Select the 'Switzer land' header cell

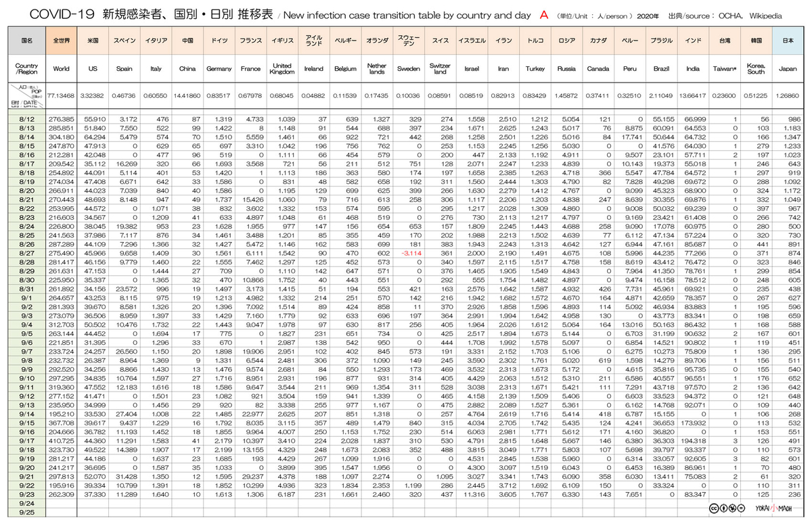coord(440,69)
